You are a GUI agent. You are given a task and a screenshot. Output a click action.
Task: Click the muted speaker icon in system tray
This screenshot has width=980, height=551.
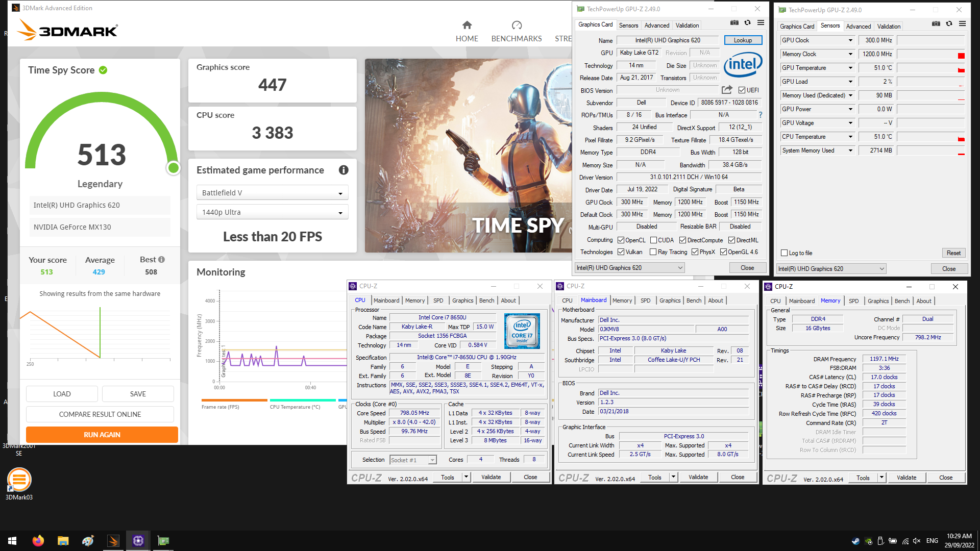[x=917, y=541]
